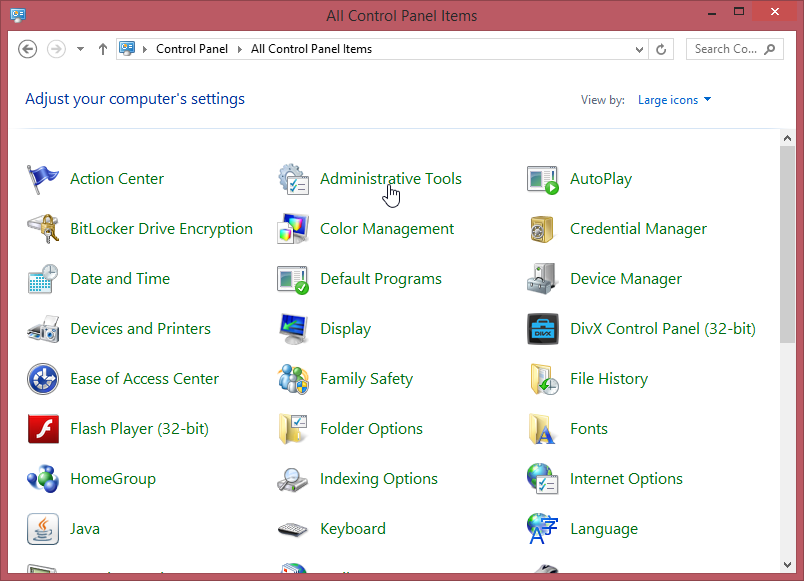The width and height of the screenshot is (804, 581).
Task: Click the Display link text
Action: coord(345,329)
